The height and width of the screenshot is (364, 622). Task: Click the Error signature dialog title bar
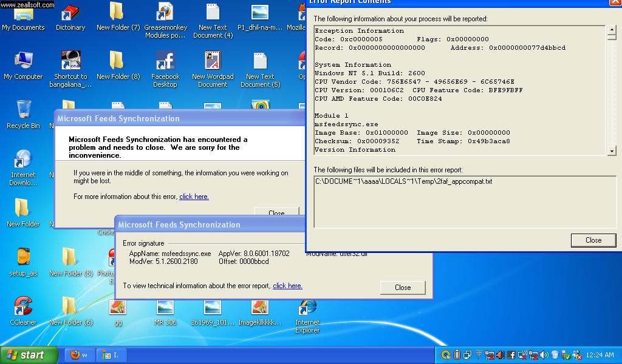(x=210, y=224)
